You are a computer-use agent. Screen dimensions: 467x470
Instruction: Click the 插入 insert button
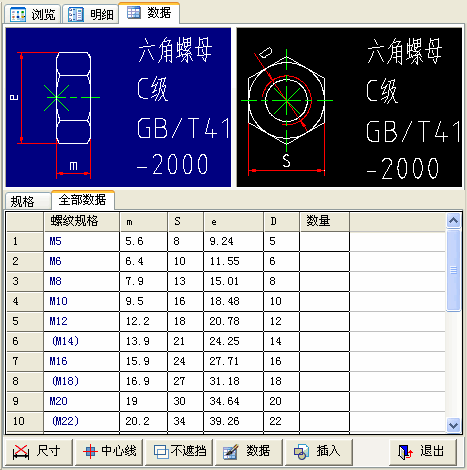point(319,452)
